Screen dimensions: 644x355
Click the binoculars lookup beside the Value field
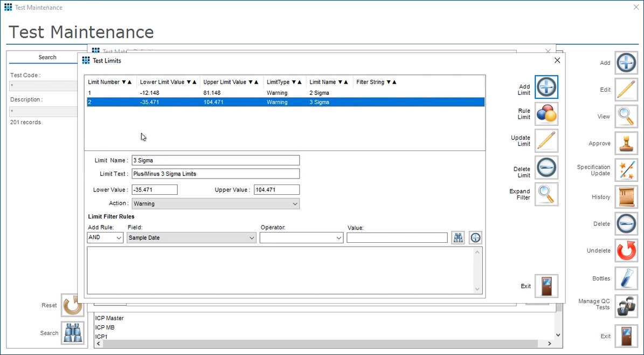pos(458,237)
